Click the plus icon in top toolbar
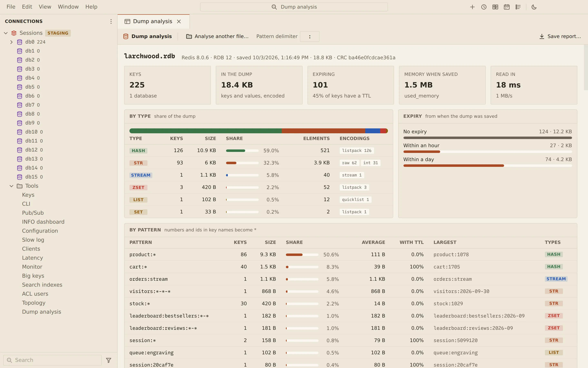The image size is (588, 368). tap(472, 7)
